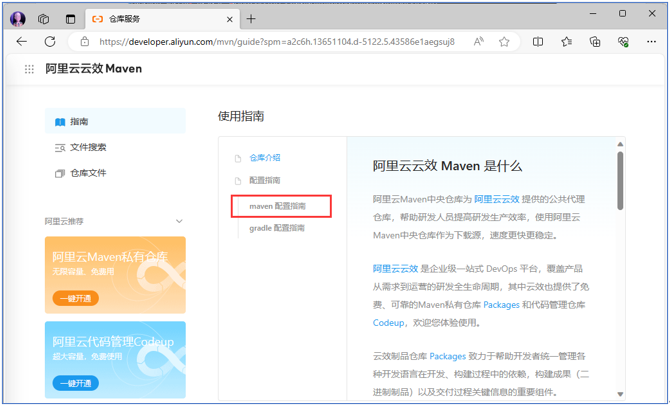Open 仓库介绍 in guide tree

[x=265, y=158]
